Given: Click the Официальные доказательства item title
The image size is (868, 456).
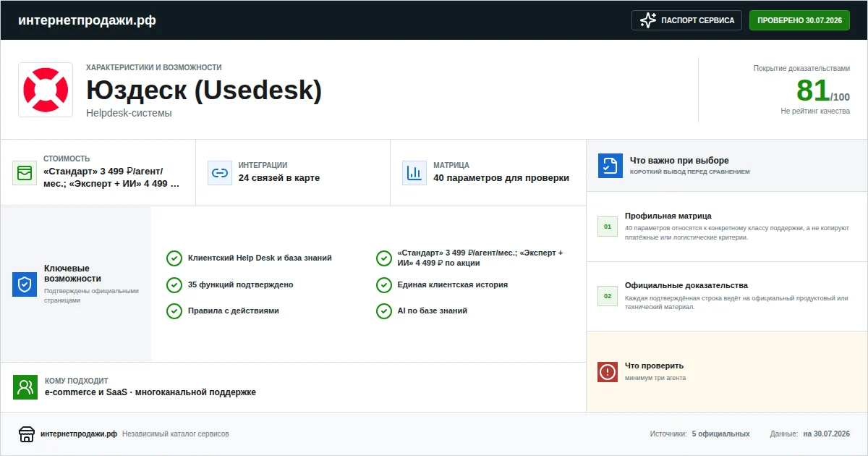Looking at the screenshot, I should click(686, 285).
